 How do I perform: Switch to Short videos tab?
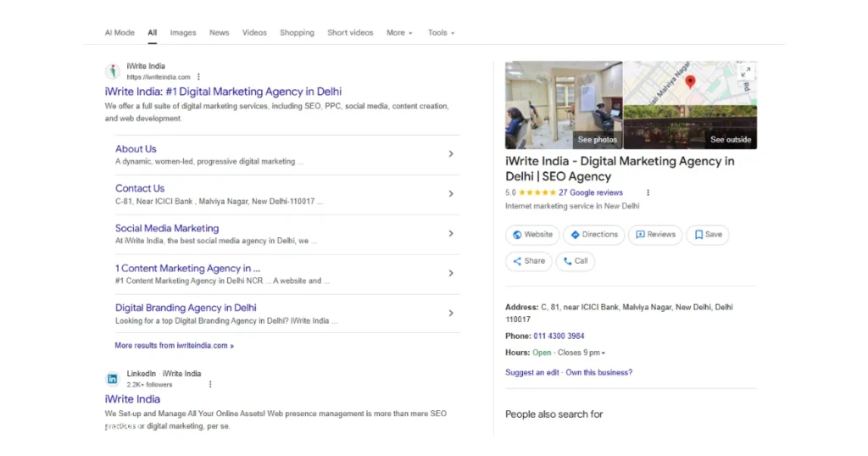click(x=350, y=33)
